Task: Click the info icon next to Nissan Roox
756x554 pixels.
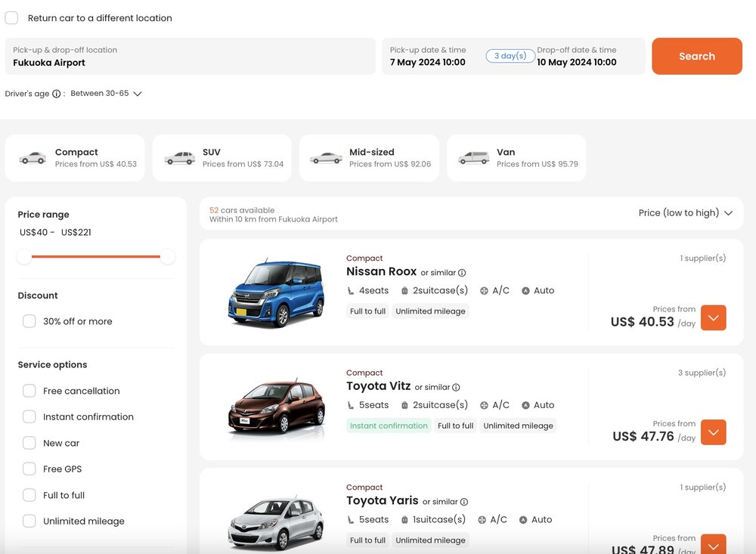Action: (462, 273)
